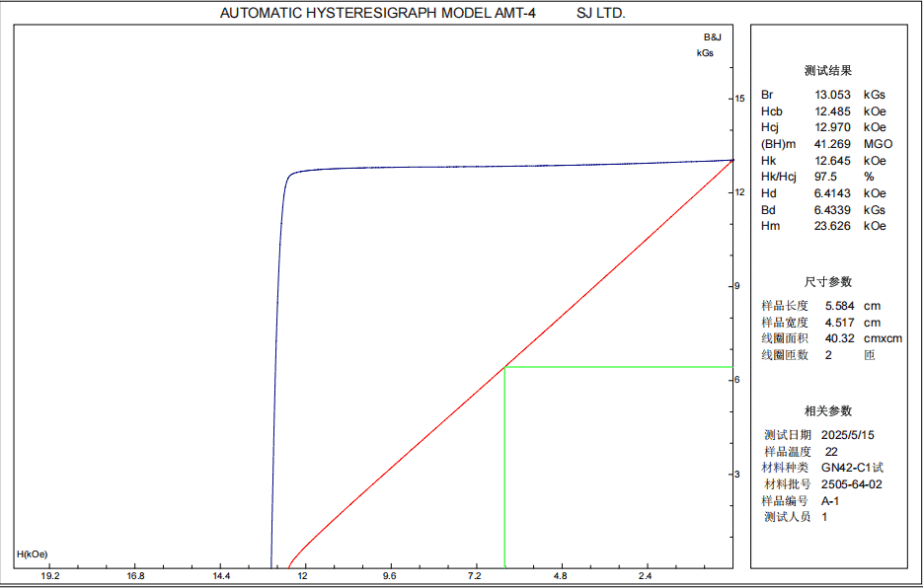Select the Br result value 13.053
This screenshot has width=923, height=588.
pyautogui.click(x=832, y=96)
